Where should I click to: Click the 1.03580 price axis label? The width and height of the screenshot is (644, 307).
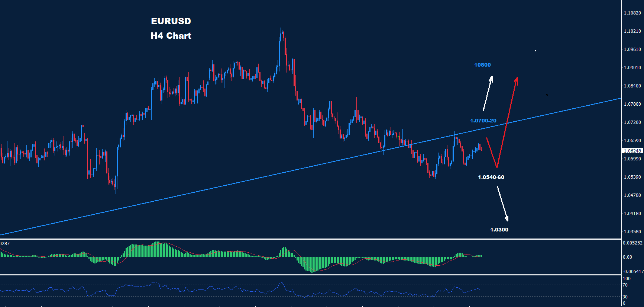632,232
